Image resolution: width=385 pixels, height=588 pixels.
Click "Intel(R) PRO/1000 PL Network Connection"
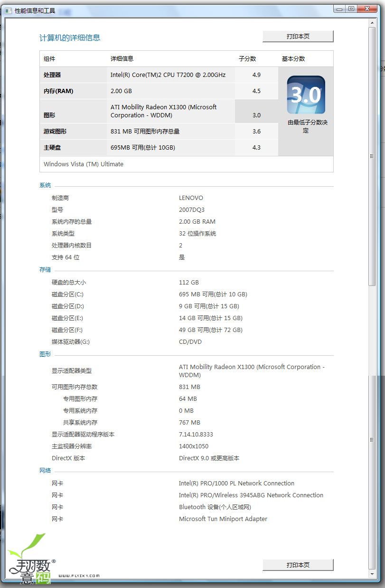point(236,484)
